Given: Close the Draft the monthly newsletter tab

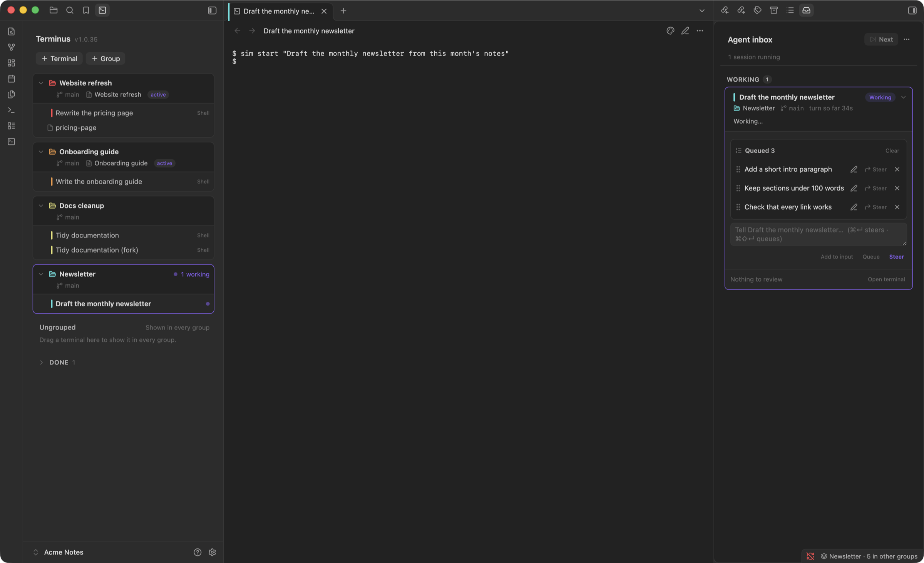Looking at the screenshot, I should (324, 11).
